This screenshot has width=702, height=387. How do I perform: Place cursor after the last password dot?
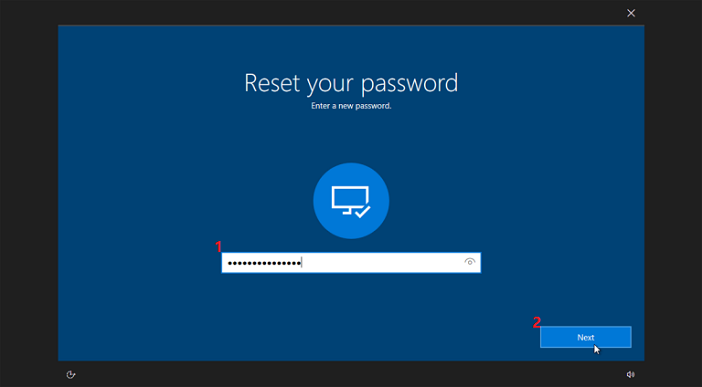point(302,262)
